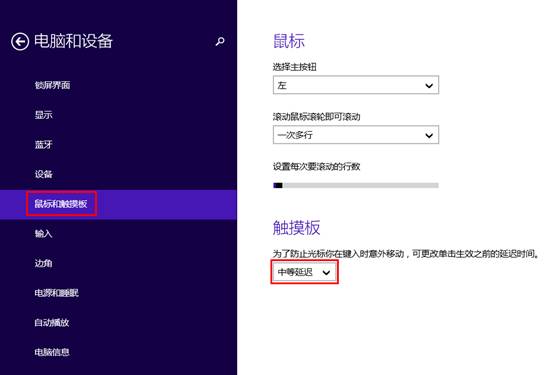
Task: Open the 选择主按钮 dropdown showing 左
Action: point(356,85)
